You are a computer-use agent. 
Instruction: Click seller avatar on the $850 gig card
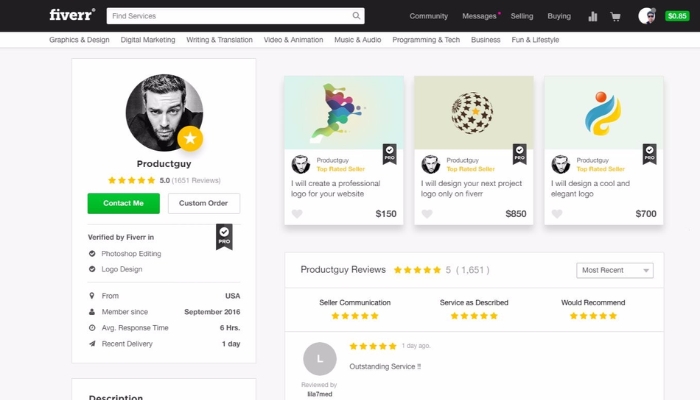click(431, 164)
